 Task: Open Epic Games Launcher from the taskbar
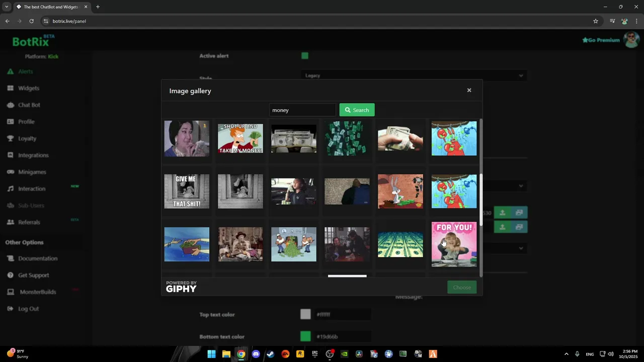click(x=315, y=354)
